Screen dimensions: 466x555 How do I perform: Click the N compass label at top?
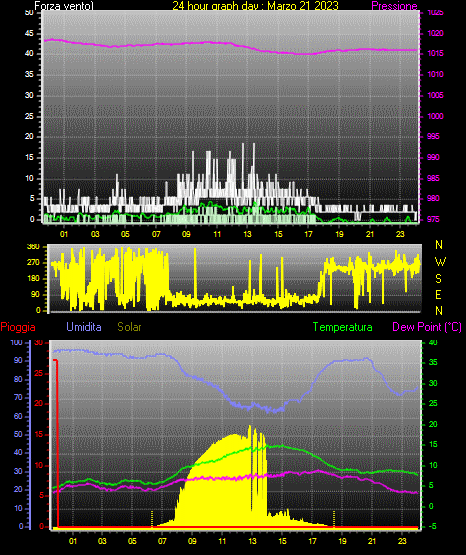439,245
